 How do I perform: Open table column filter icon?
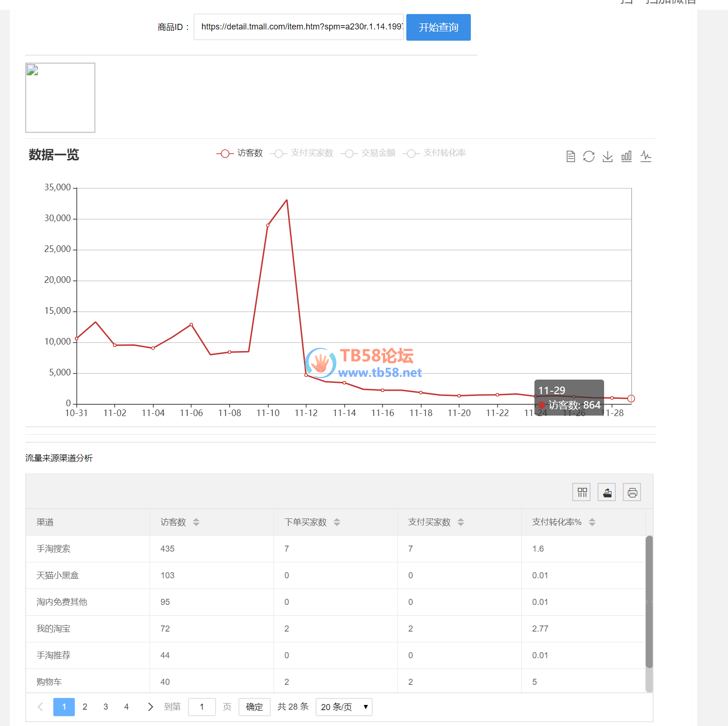click(x=582, y=492)
